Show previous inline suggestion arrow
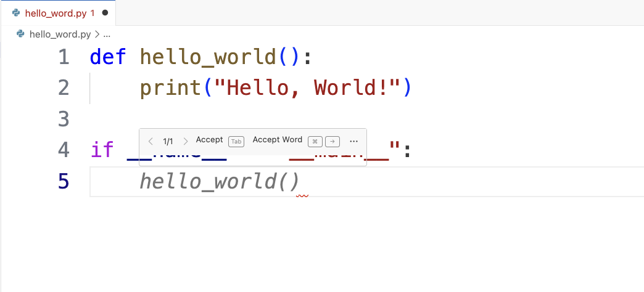Image resolution: width=644 pixels, height=292 pixels. (x=151, y=142)
